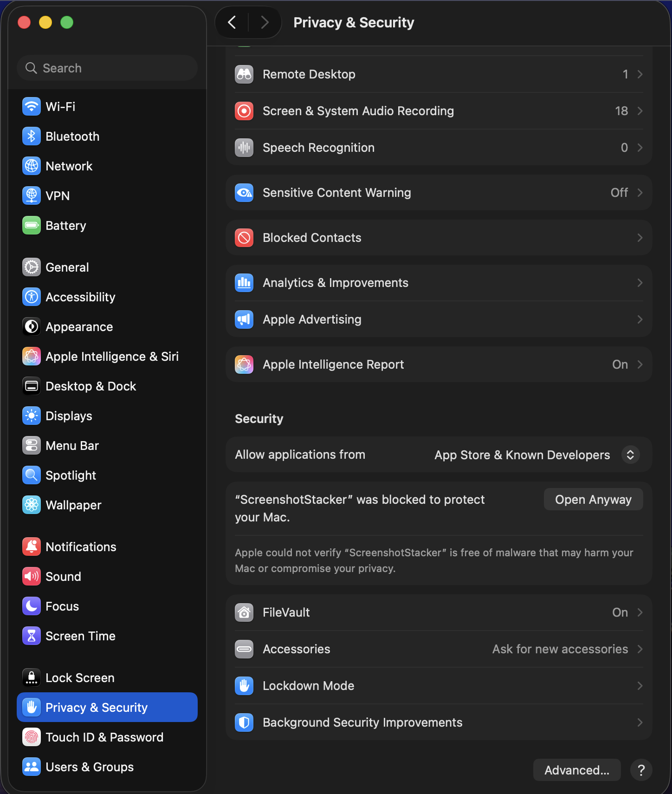Open Accessibility icon

(32, 297)
